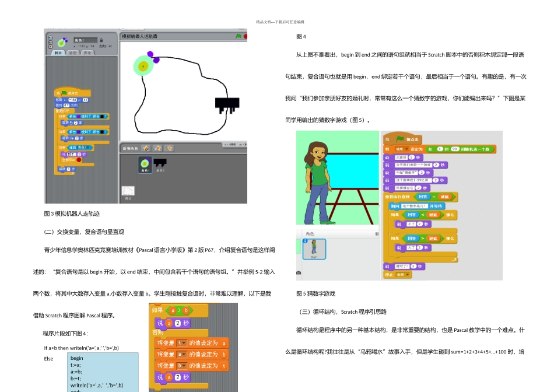Select Girl sprite thumbnail

314,249
